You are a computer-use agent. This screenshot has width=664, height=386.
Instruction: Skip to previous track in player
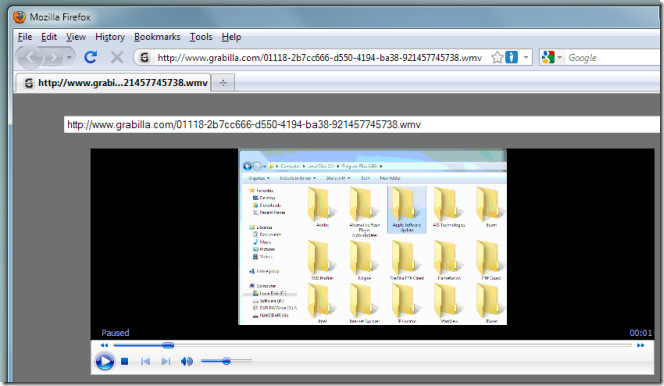[x=145, y=361]
